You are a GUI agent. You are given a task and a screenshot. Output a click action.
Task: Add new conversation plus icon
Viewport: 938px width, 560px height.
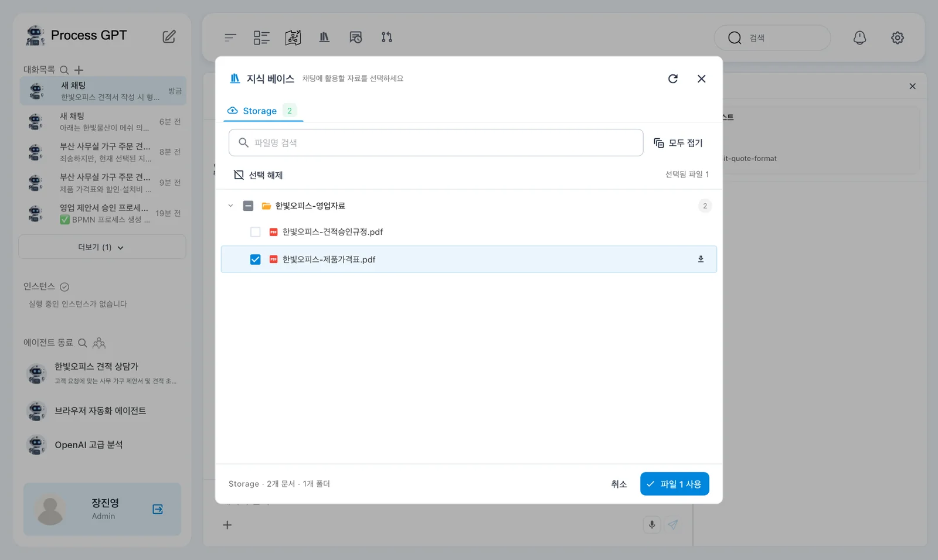click(79, 70)
